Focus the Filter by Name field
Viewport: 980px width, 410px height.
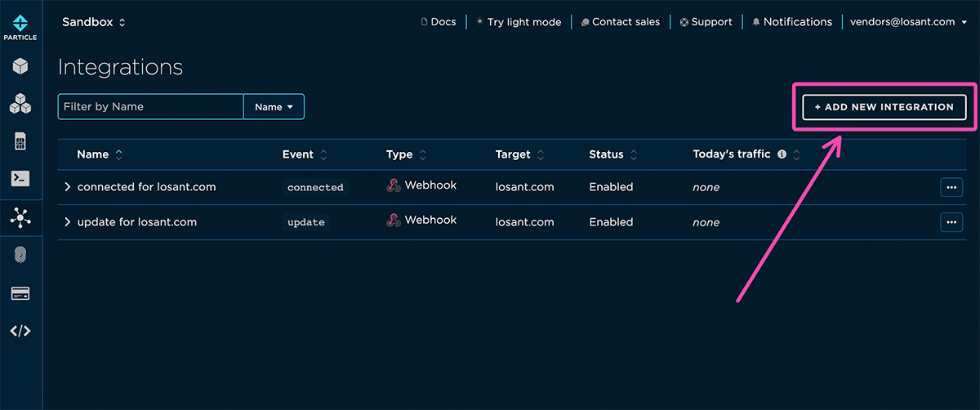tap(150, 107)
